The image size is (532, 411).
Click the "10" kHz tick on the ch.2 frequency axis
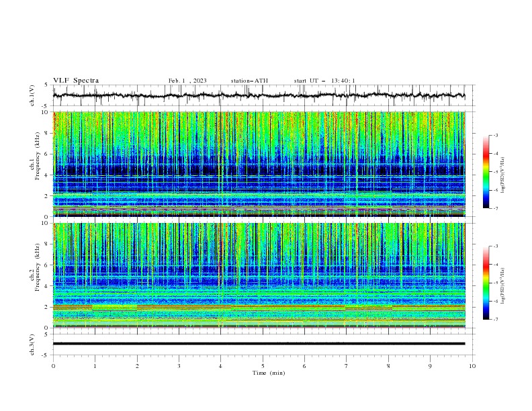click(46, 223)
